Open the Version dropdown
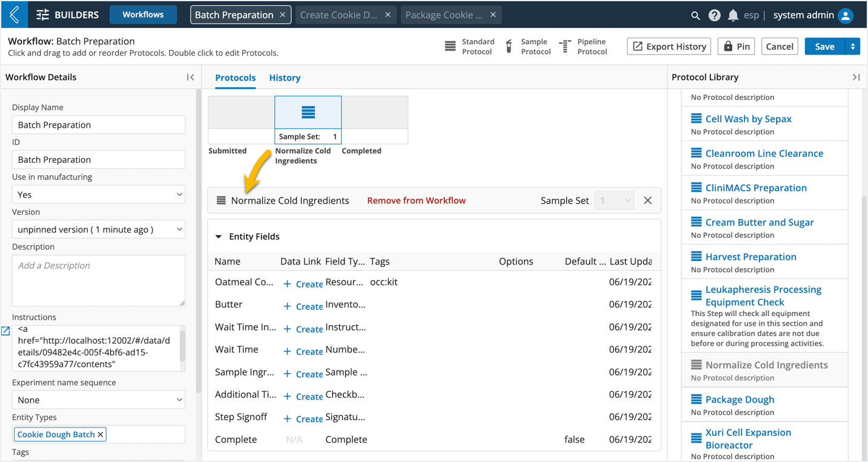Image resolution: width=868 pixels, height=462 pixels. (x=99, y=229)
